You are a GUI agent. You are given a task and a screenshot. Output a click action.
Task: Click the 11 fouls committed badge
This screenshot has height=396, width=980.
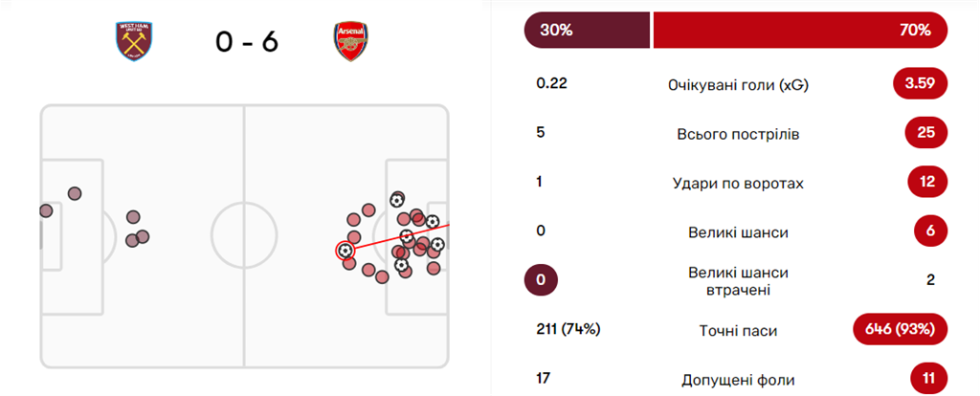924,378
